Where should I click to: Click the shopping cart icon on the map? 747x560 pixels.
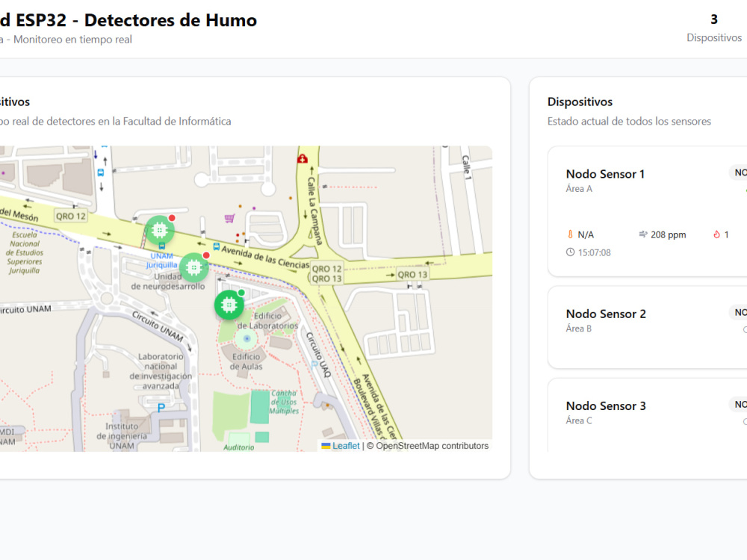click(229, 218)
